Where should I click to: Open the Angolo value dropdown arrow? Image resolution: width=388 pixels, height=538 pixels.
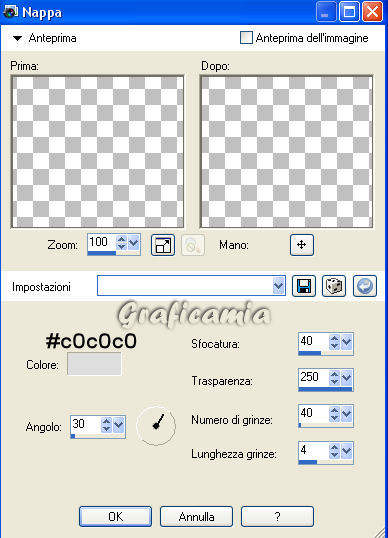[119, 425]
